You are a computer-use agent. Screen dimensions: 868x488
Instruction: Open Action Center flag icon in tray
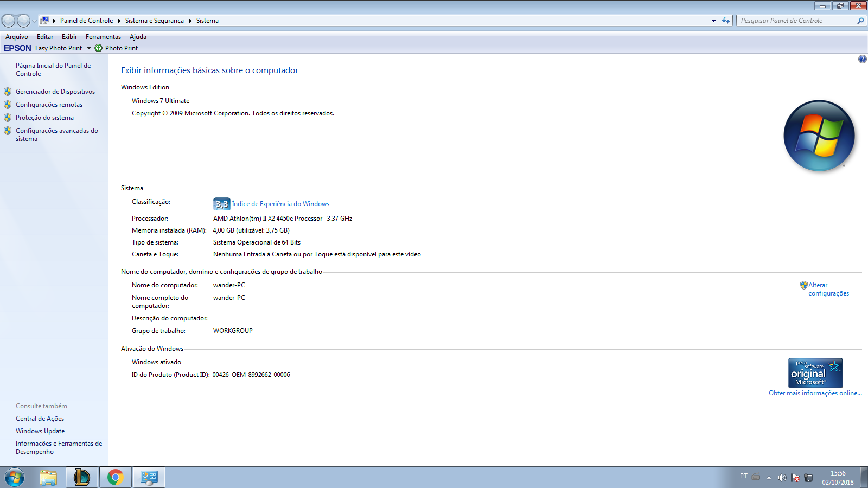tap(795, 478)
